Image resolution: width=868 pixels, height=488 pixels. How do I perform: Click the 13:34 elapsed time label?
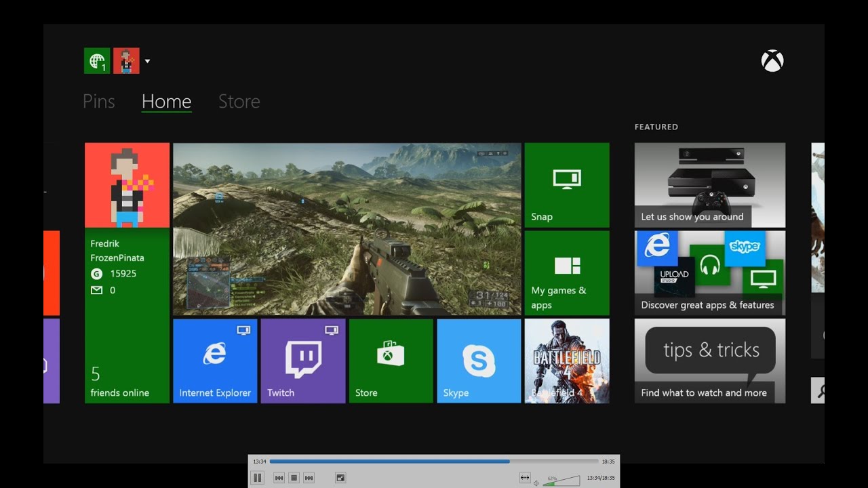(259, 462)
